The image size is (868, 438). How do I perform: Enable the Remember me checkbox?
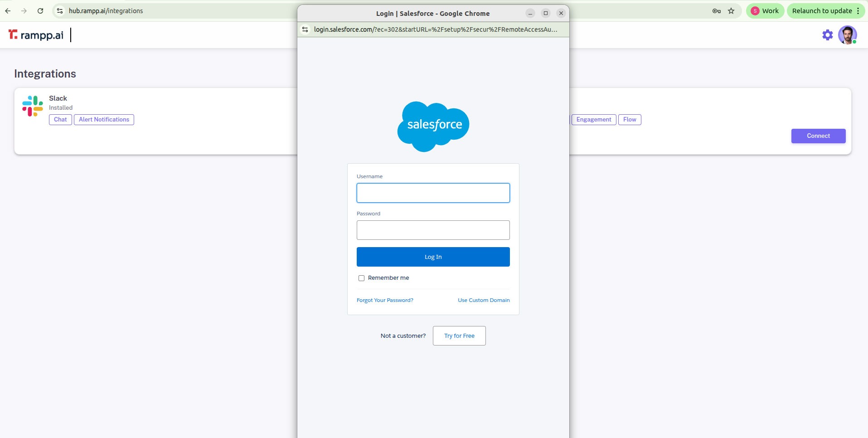coord(361,278)
